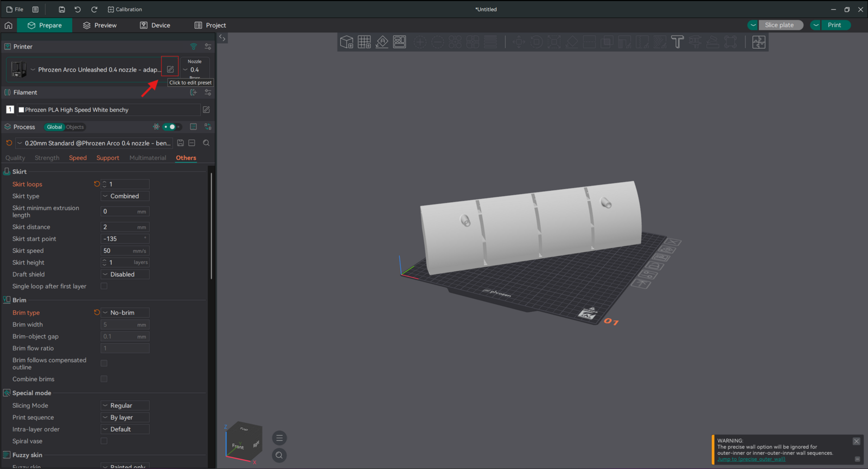
Task: Open the viewport layers menu button
Action: tap(279, 438)
